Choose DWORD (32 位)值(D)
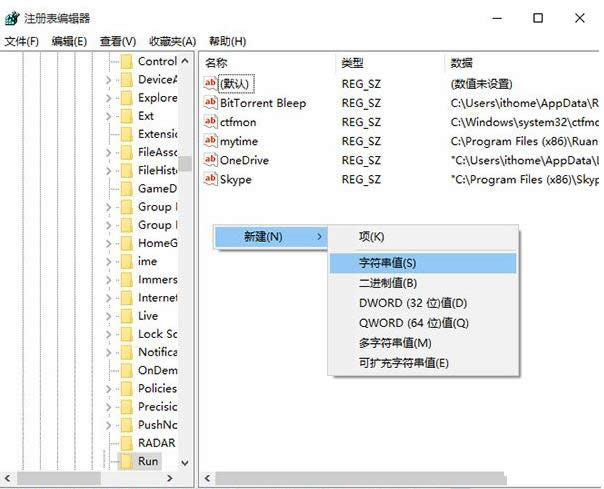 [x=423, y=303]
